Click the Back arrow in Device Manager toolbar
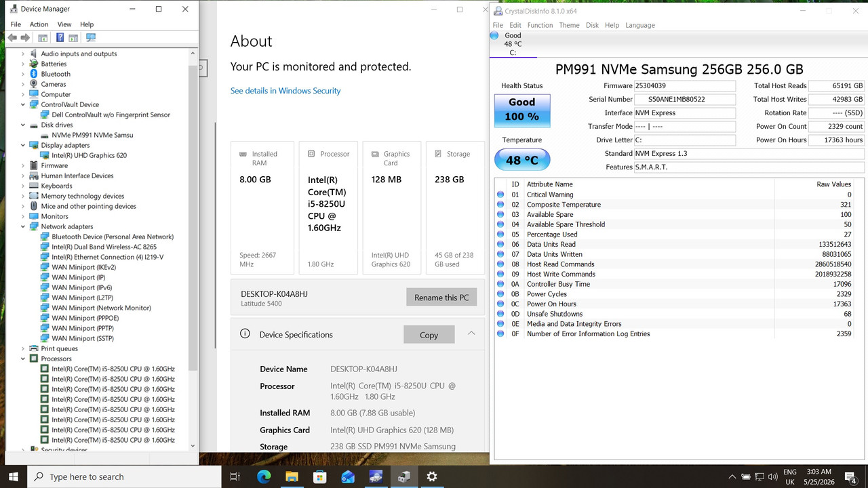 (12, 38)
